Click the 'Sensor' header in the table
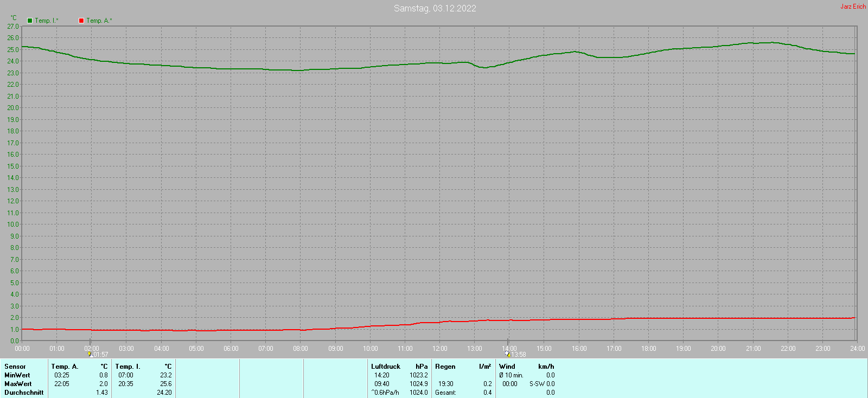 [15, 367]
